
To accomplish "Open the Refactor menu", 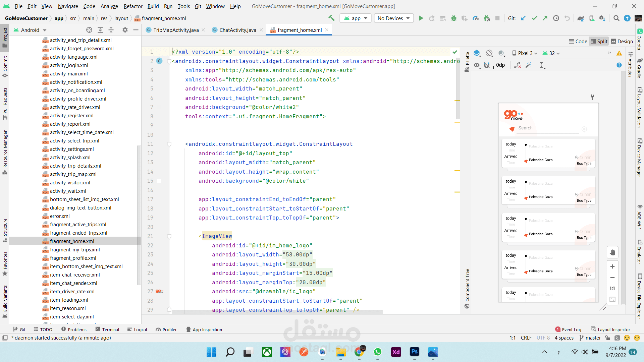I will click(x=133, y=6).
